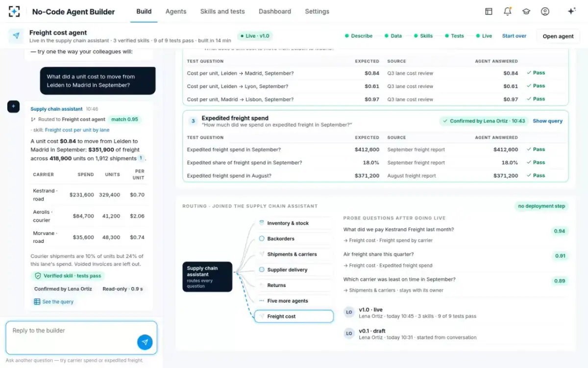Select the Freight cost routing node
The width and height of the screenshot is (588, 368).
294,316
